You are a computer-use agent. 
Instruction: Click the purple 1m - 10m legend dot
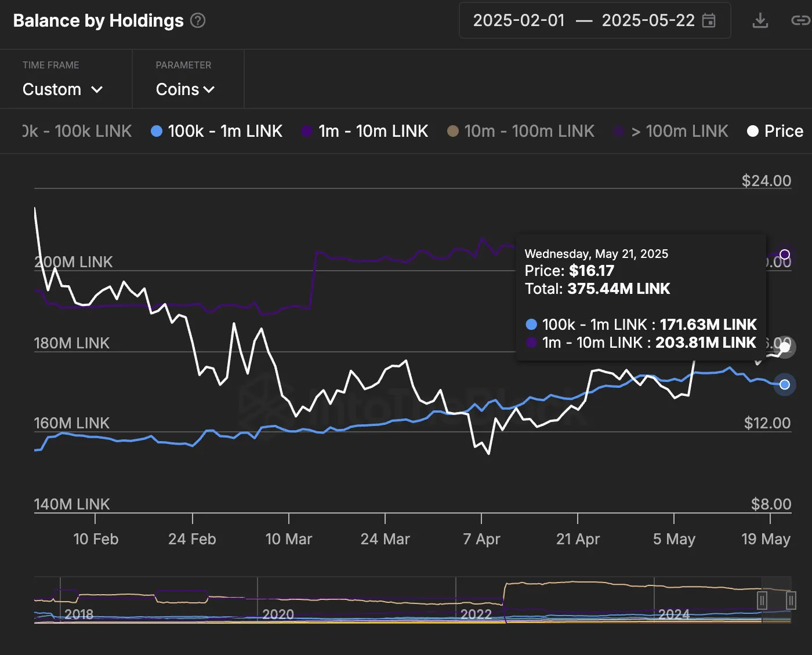pyautogui.click(x=307, y=132)
